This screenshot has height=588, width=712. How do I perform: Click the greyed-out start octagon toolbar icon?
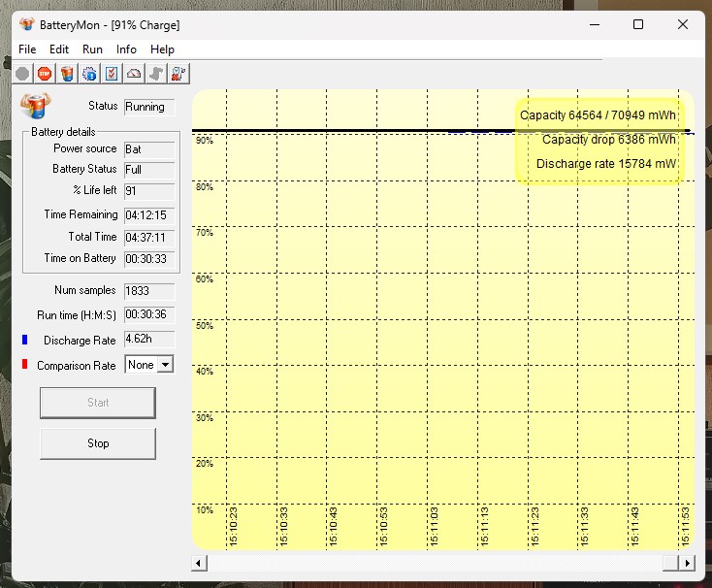click(x=22, y=74)
